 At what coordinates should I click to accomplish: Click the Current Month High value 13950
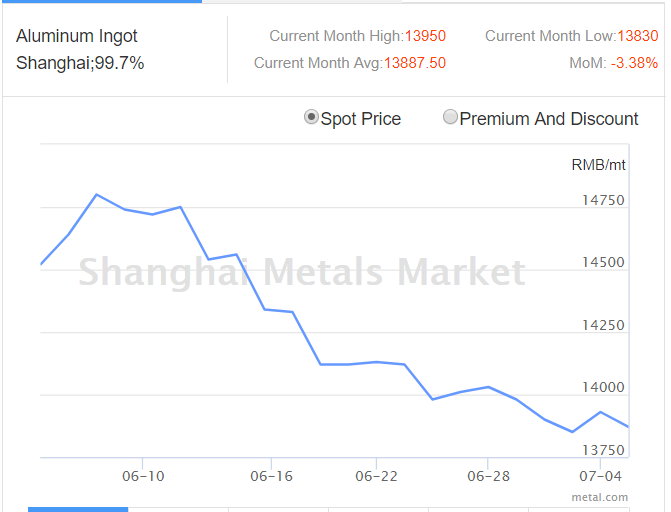click(425, 36)
